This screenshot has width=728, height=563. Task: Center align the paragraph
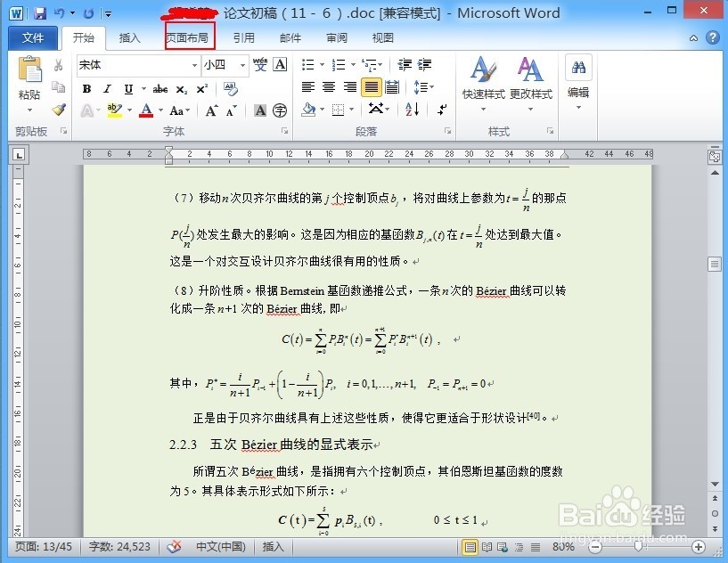[328, 86]
